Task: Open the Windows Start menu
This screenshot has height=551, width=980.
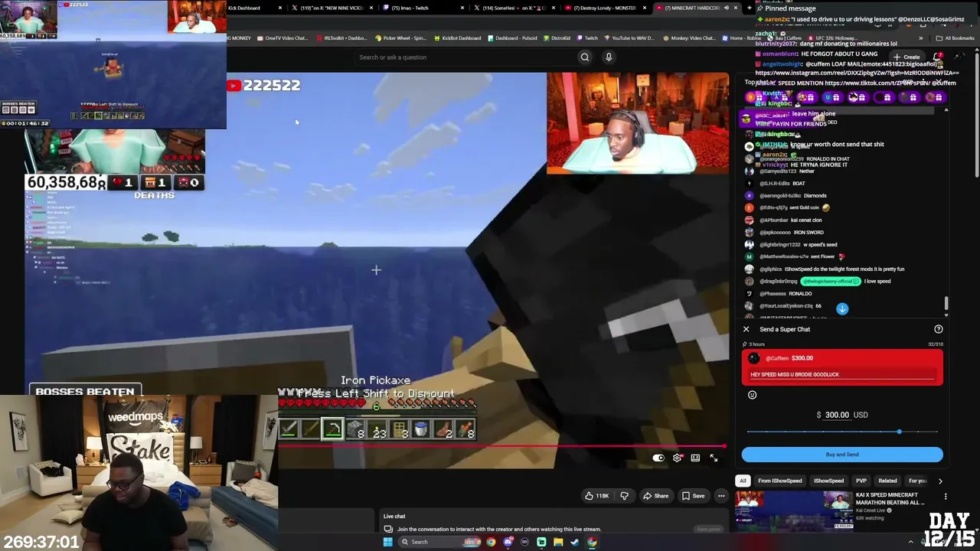Action: pyautogui.click(x=388, y=542)
